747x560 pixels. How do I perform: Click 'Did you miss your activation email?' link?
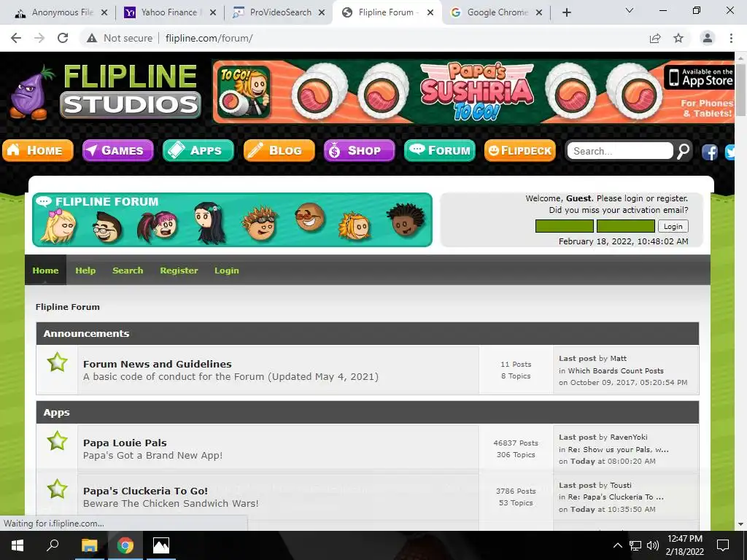point(619,210)
